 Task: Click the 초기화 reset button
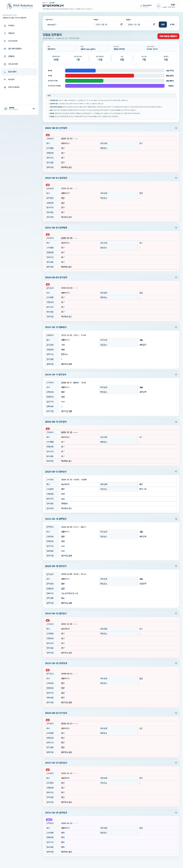tap(172, 25)
